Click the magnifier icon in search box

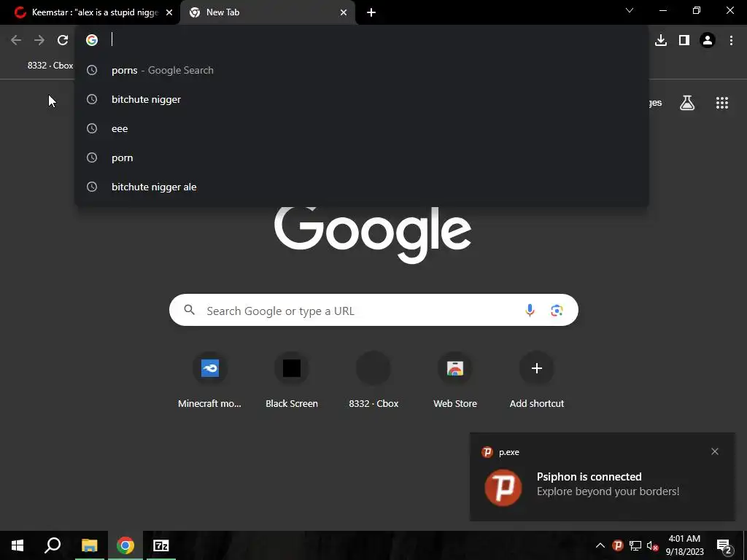tap(190, 310)
